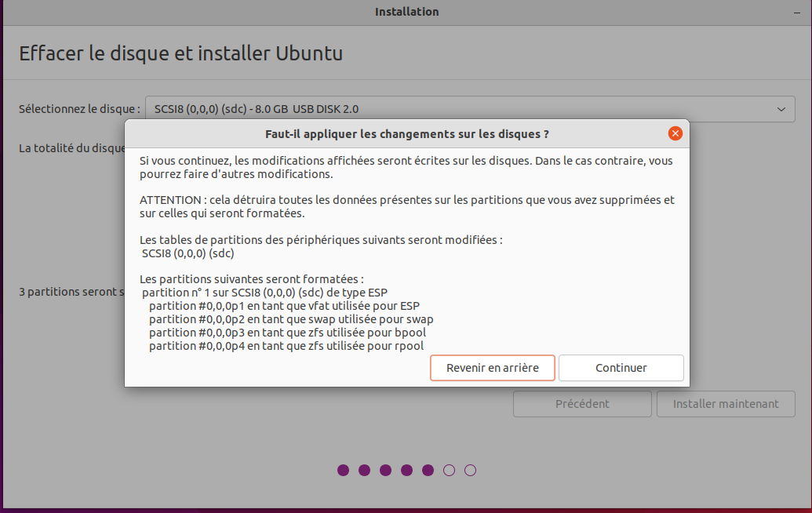Viewport: 812px width, 513px height.
Task: Click the third filled progress dot
Action: (x=386, y=471)
